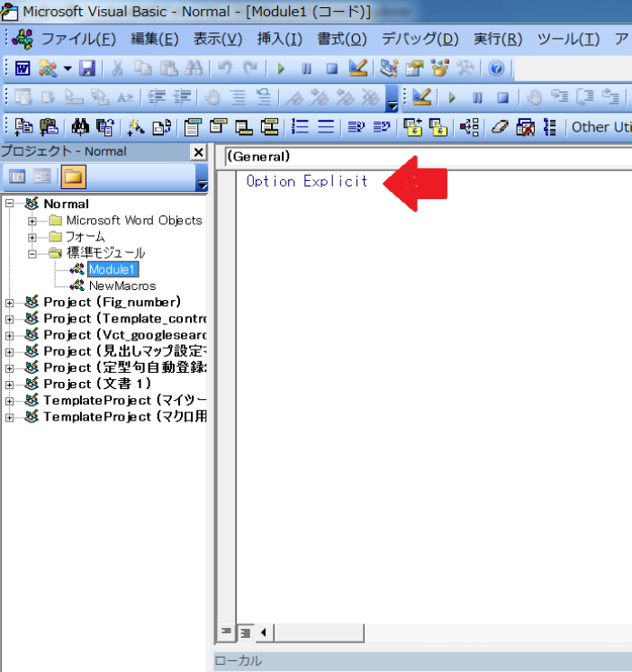Click the Save icon in the Standard toolbar
Screen dimensions: 632x672
click(87, 68)
